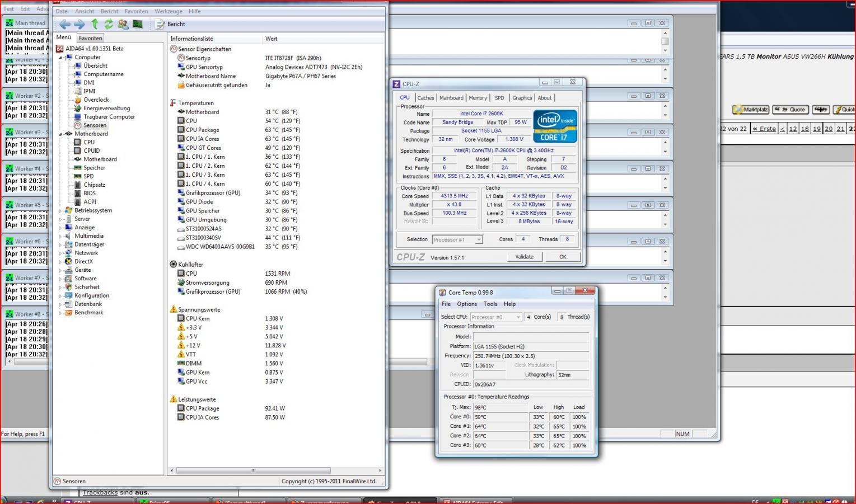Switch to the Favoriten tab in AIDA64
The height and width of the screenshot is (504, 856).
click(90, 38)
